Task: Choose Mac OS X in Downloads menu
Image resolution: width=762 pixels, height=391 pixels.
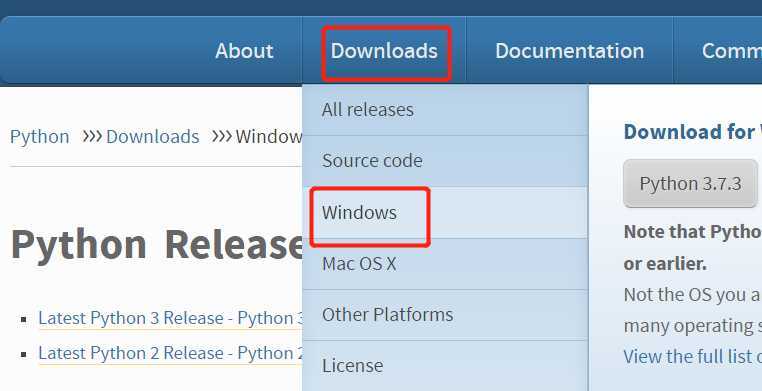Action: (445, 264)
